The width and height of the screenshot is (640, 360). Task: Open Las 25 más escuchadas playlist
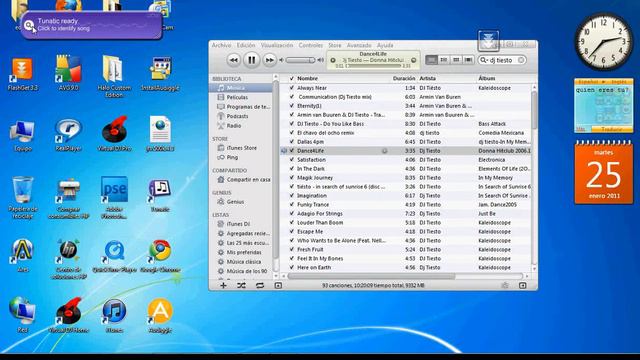coord(241,243)
